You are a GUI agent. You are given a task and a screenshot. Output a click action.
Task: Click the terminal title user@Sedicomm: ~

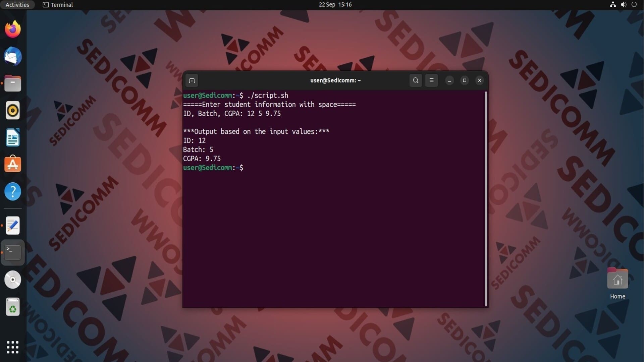(x=335, y=80)
